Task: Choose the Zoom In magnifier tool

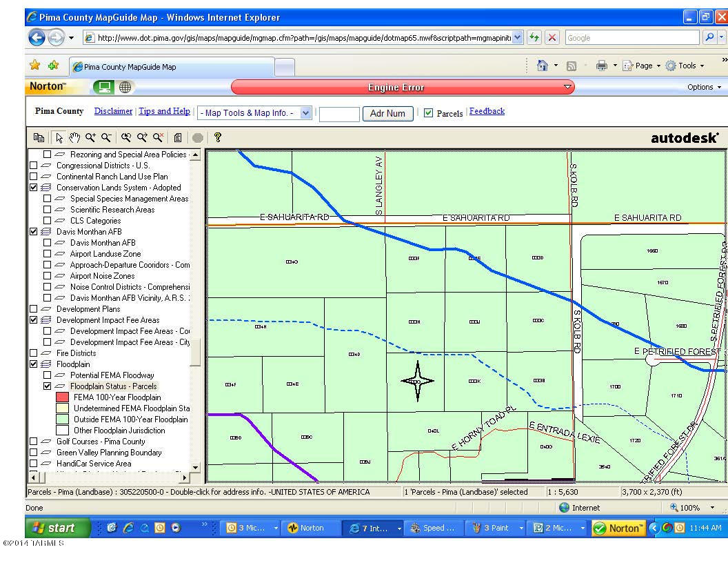Action: click(90, 137)
